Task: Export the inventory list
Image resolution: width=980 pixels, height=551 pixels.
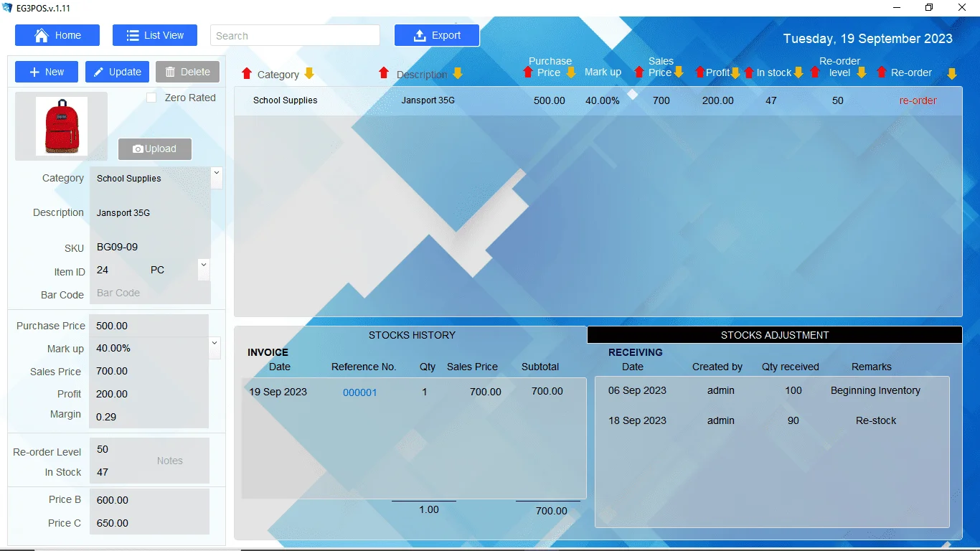Action: (437, 35)
